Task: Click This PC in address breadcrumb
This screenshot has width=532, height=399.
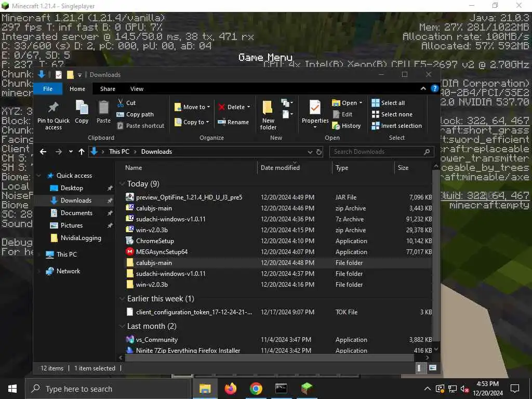Action: [119, 152]
